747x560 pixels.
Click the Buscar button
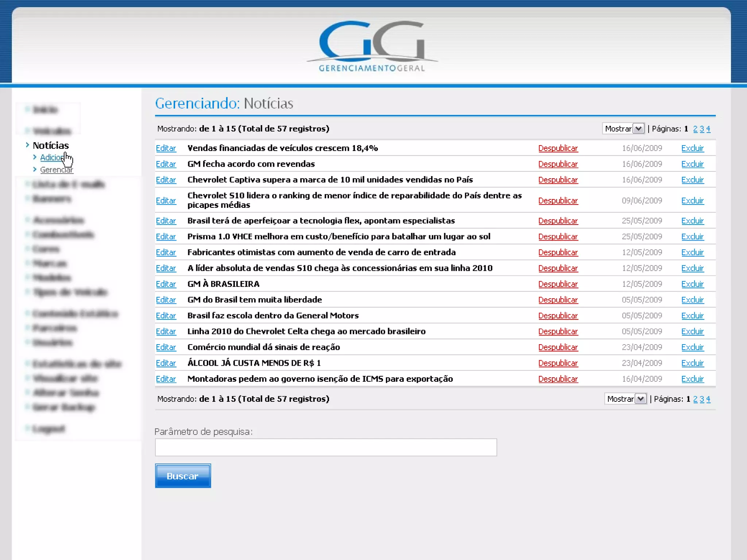click(x=183, y=476)
